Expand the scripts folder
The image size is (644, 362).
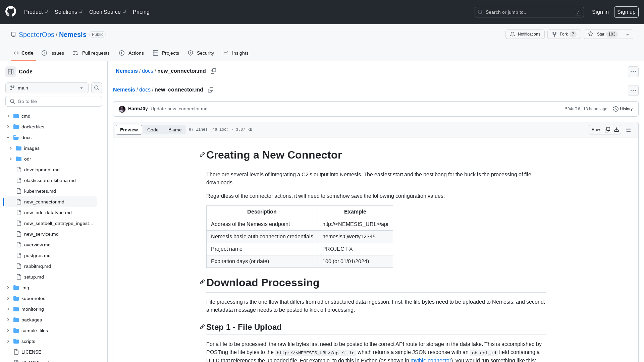point(8,341)
